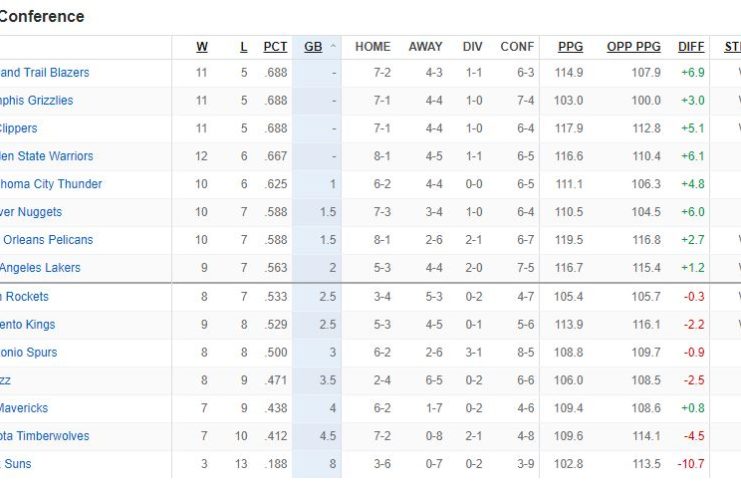Click the GB column sort arrow
The height and width of the screenshot is (486, 741).
[333, 47]
